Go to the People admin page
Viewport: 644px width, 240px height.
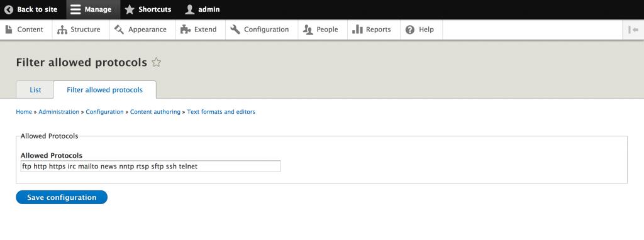(323, 30)
